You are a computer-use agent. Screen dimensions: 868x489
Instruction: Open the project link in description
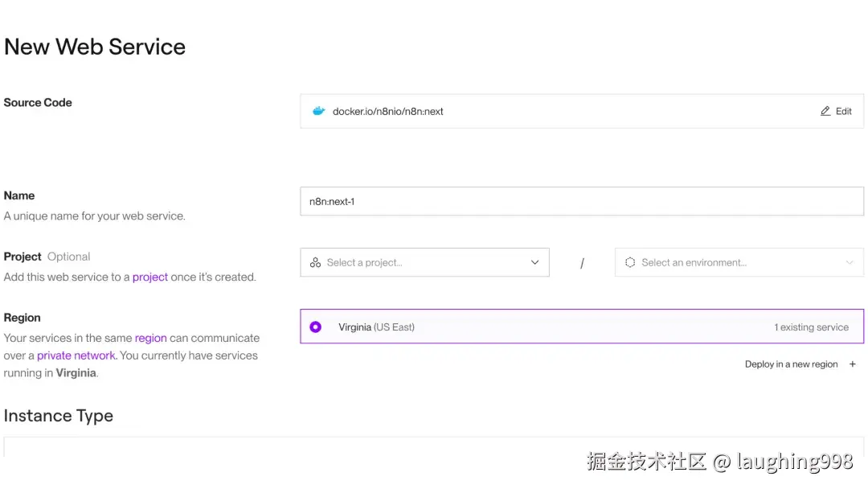tap(150, 277)
